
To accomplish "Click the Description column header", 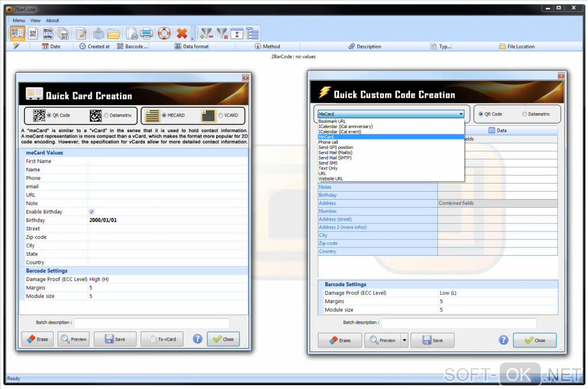I will pos(364,47).
